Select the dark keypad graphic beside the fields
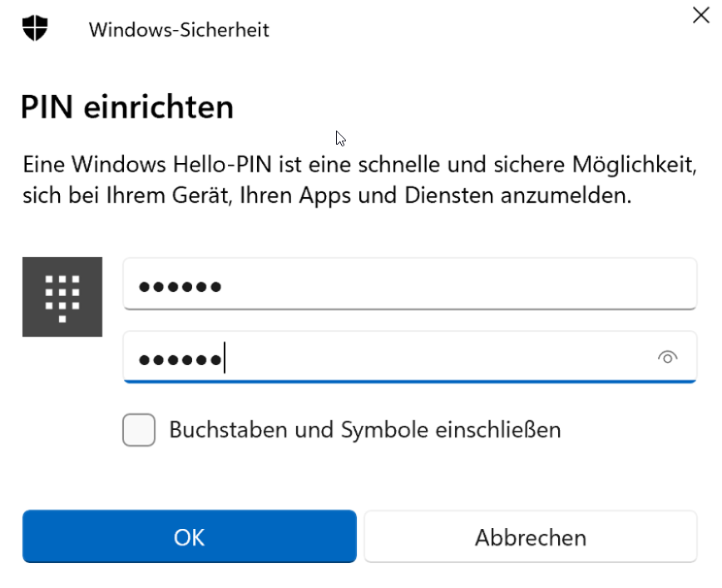The image size is (722, 588). point(62,296)
